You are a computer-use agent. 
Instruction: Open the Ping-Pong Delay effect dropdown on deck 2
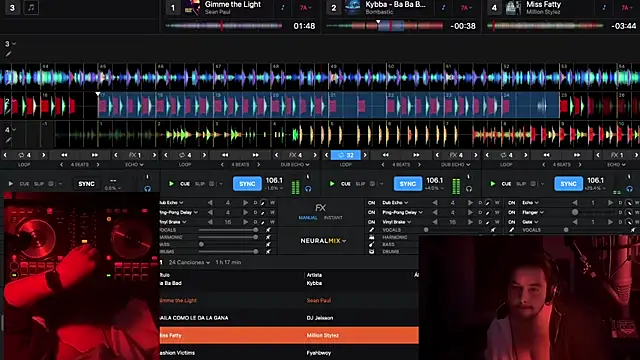[x=402, y=212]
